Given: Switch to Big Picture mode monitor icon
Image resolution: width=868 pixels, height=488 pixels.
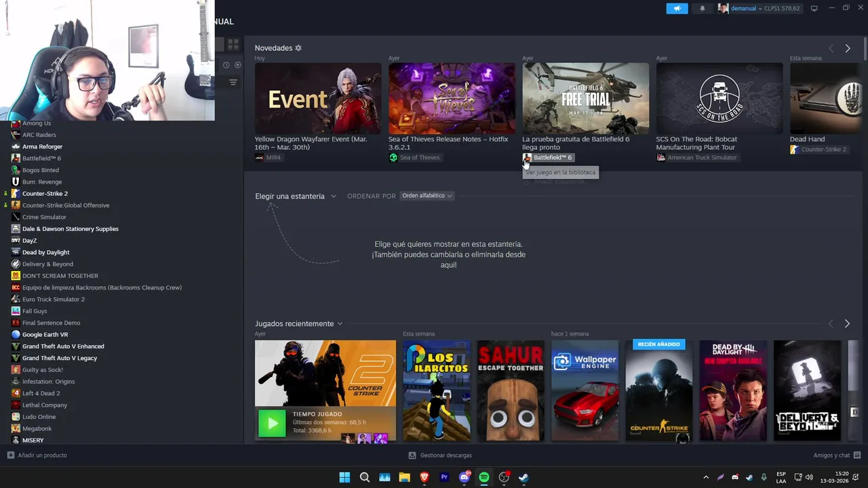Looking at the screenshot, I should [814, 8].
